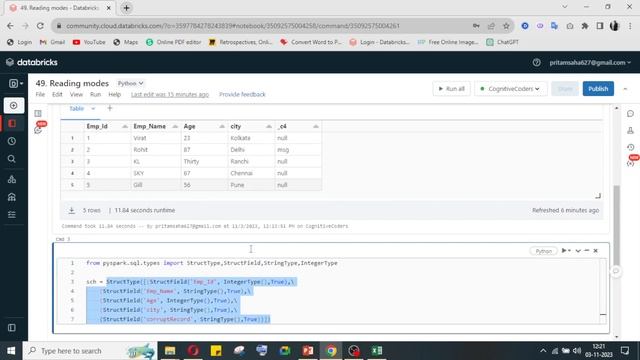Select the msg cell in _c4 column
Screen dimensions: 640x360
(x=299, y=150)
